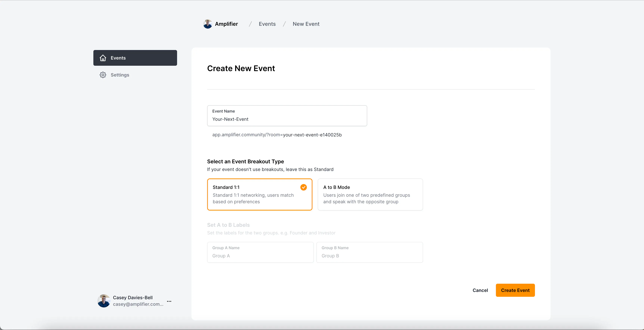Click the casey@amplifier.com email text

point(138,304)
